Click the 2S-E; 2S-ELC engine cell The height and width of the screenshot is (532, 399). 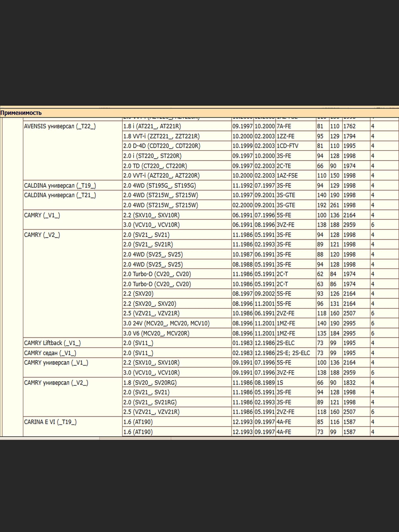293,353
